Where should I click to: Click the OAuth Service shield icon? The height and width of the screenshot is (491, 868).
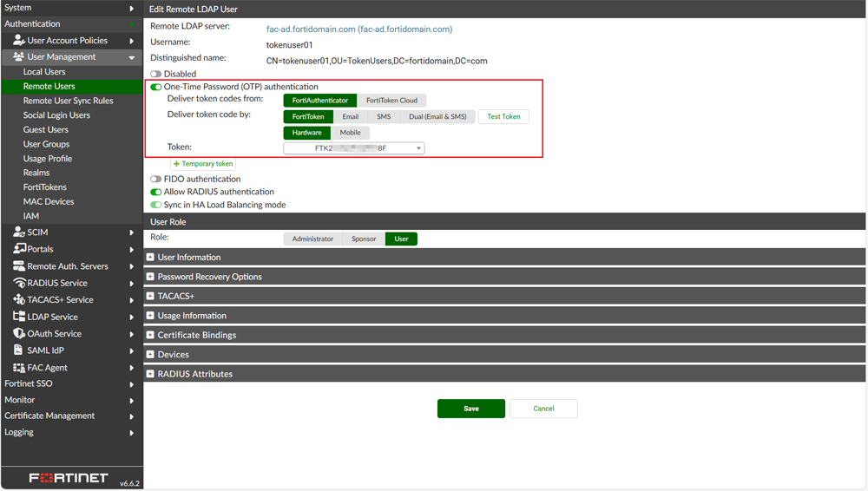18,334
